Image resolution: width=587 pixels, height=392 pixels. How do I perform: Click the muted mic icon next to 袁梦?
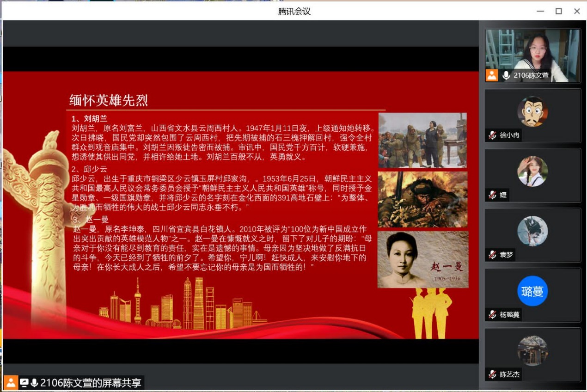pos(493,255)
